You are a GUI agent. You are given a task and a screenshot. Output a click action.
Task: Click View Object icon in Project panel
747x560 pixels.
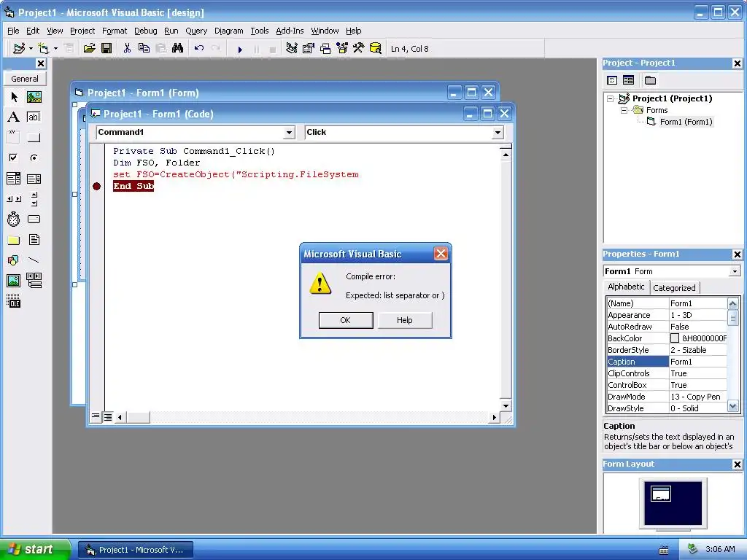[x=628, y=80]
